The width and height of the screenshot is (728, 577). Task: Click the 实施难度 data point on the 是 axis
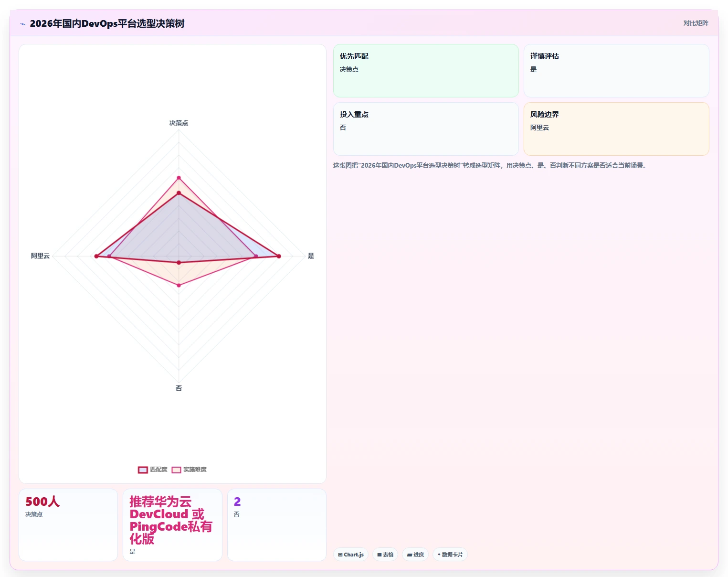click(256, 256)
